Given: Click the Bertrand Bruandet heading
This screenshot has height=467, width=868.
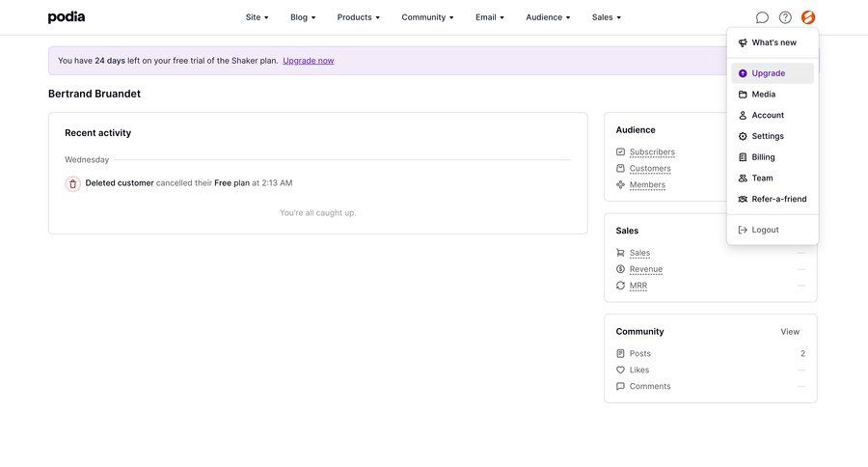Looking at the screenshot, I should (x=95, y=94).
